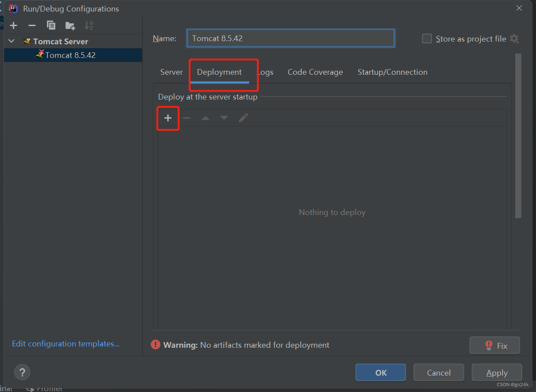Collapse the Tomcat Server tree node
This screenshot has height=392, width=536.
(x=12, y=41)
